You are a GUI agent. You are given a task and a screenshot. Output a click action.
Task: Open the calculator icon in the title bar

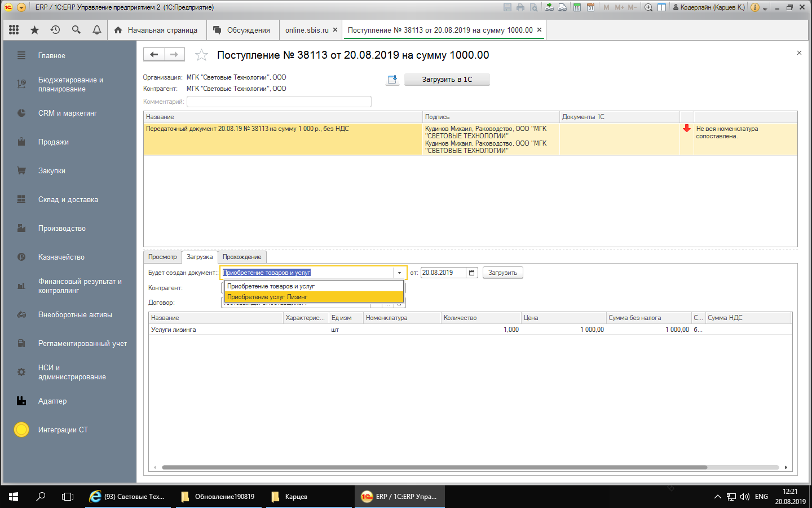577,7
